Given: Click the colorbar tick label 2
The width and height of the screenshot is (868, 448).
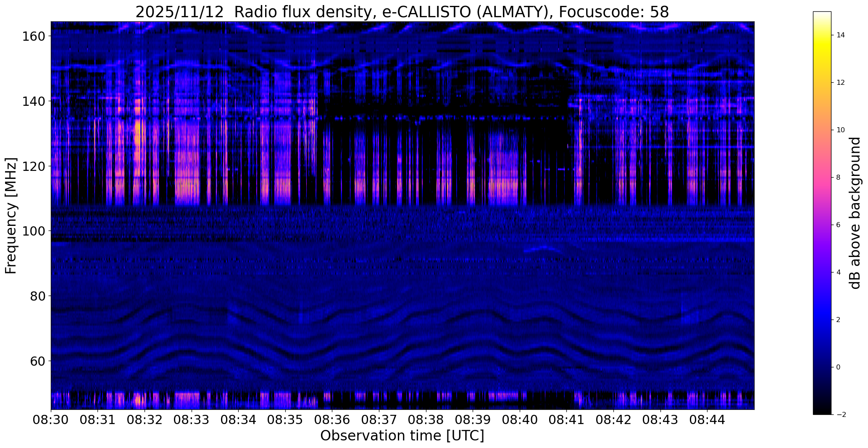Looking at the screenshot, I should pyautogui.click(x=839, y=320).
